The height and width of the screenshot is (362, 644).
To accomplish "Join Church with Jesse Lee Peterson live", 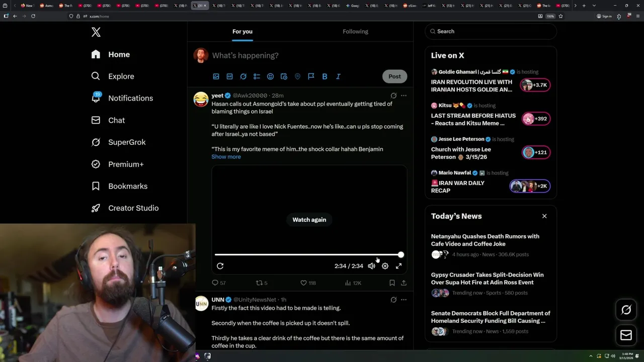I will pos(491,148).
